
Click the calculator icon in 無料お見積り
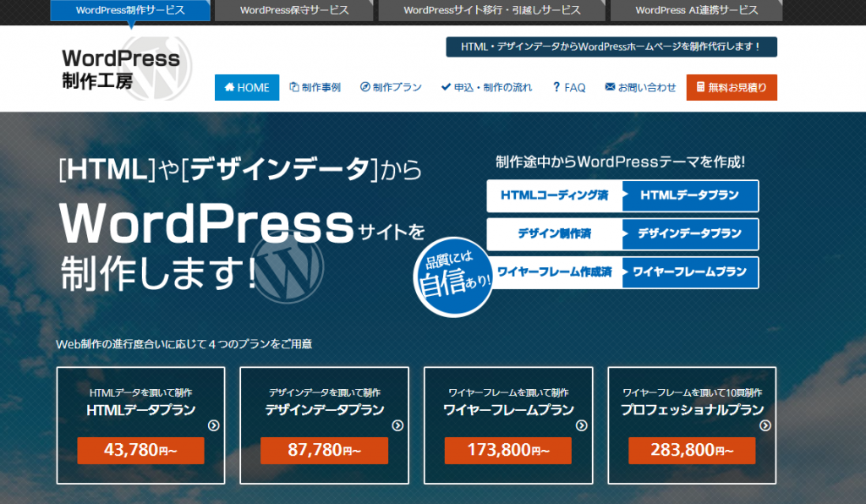point(700,86)
